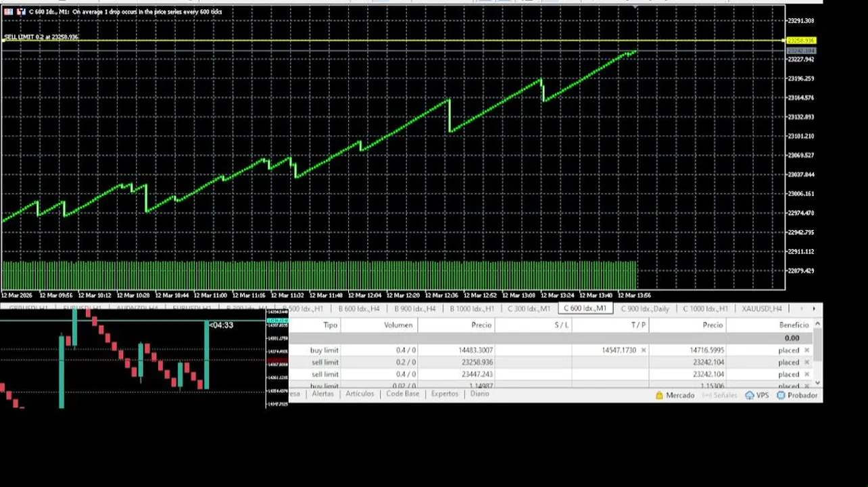Click the one-click trading icon on the chart

coord(8,11)
